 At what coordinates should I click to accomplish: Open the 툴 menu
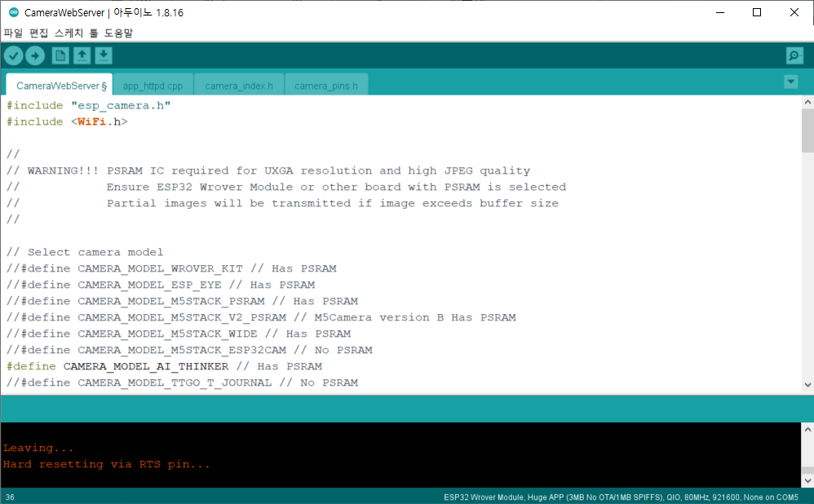(94, 33)
